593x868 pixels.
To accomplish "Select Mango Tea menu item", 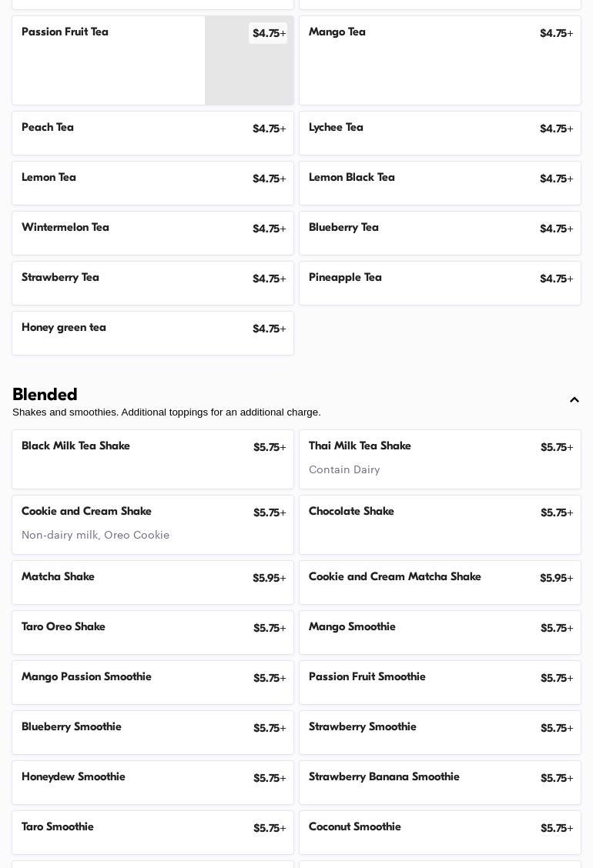I will [x=440, y=60].
